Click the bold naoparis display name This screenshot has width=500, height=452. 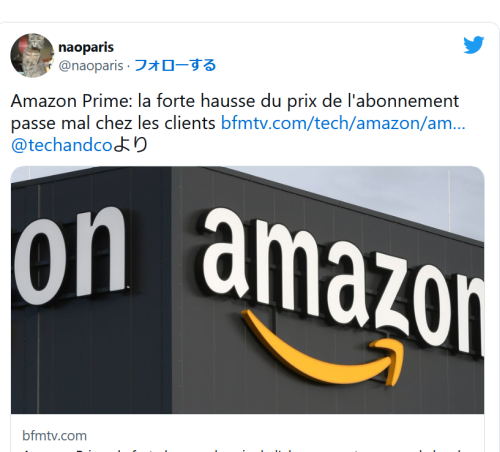click(86, 47)
